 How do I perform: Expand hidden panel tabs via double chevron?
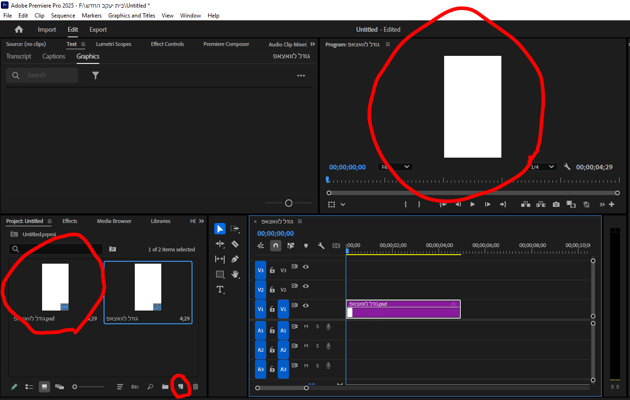[x=312, y=44]
